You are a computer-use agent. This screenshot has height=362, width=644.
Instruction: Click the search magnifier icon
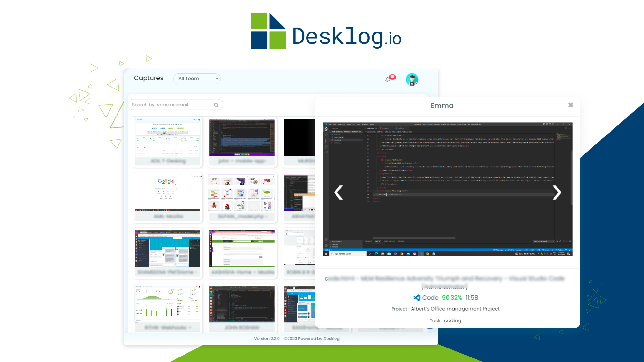[x=216, y=105]
